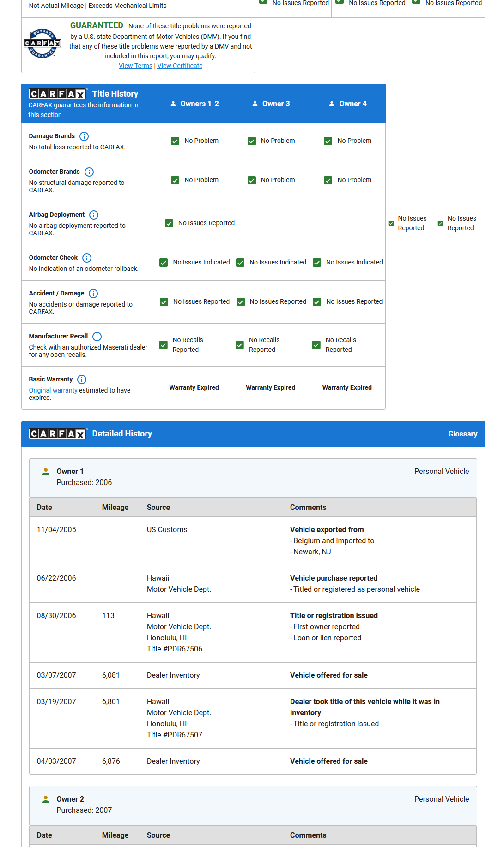Click Manufacturer Recall check icon under Owners 1-2
Screen dimensions: 504x847
click(x=164, y=345)
